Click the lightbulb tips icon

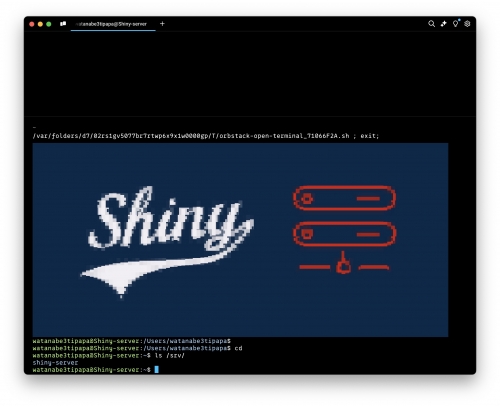click(456, 23)
